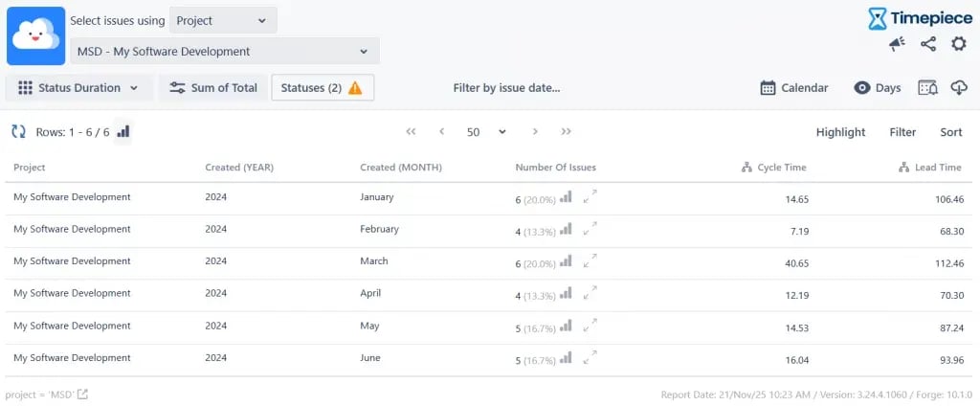Open the share report icon

927,44
